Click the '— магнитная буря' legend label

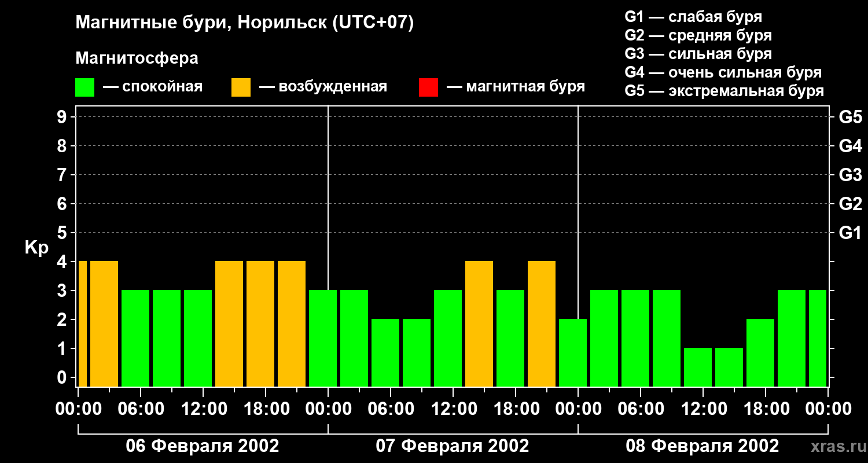[516, 87]
